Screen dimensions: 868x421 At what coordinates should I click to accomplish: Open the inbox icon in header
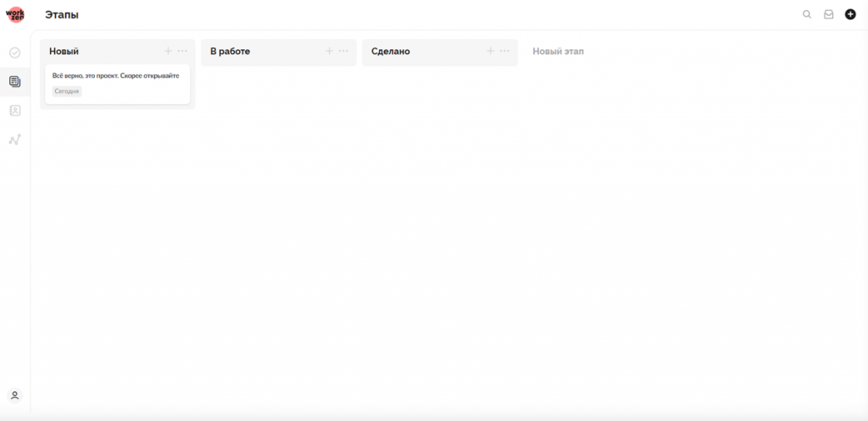coord(829,14)
